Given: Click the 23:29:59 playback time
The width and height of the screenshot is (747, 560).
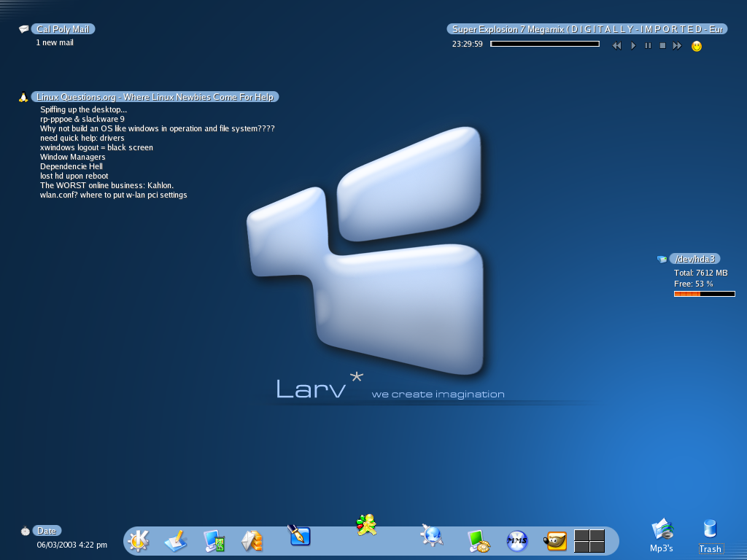Looking at the screenshot, I should (x=468, y=44).
